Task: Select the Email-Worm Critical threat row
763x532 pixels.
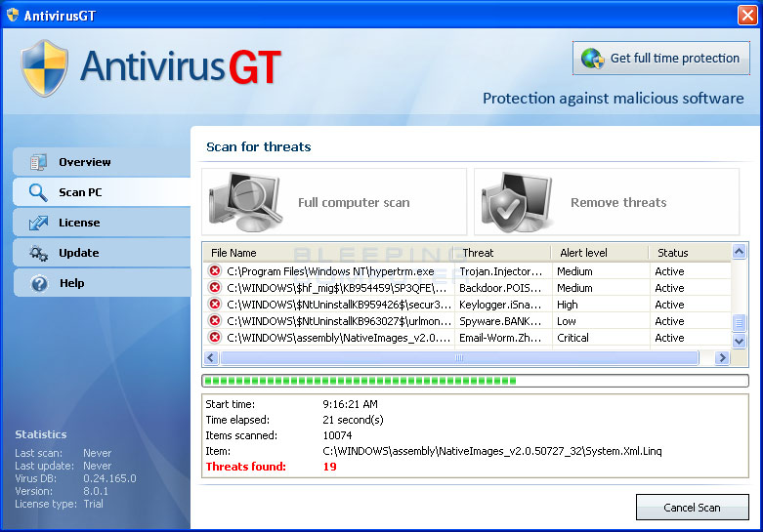Action: (x=469, y=338)
